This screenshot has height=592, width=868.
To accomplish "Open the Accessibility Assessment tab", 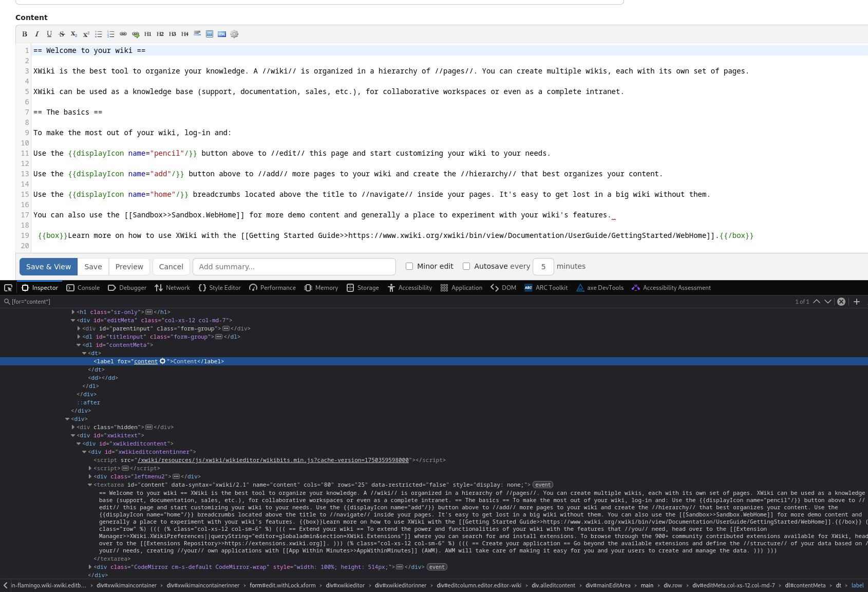I will click(671, 288).
